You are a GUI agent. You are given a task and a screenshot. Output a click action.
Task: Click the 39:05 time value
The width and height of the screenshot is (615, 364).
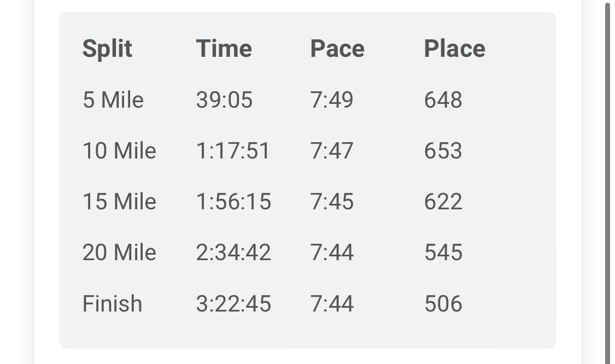coord(224,99)
